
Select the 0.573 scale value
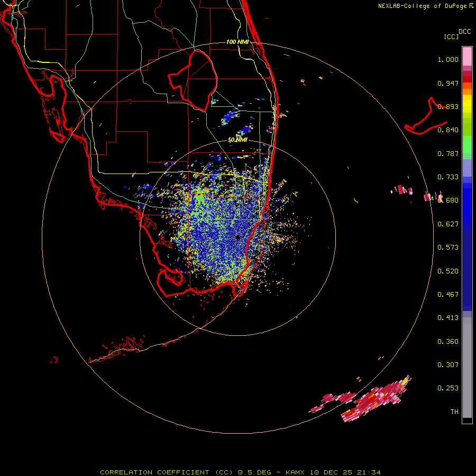coord(448,248)
